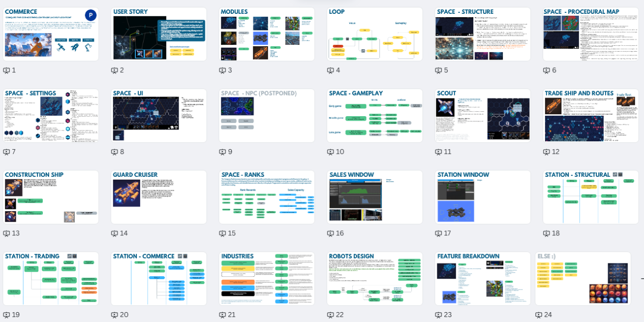Viewport: 644px width, 322px height.
Task: Click the frame icon under STATION WINDOW
Action: (x=438, y=233)
